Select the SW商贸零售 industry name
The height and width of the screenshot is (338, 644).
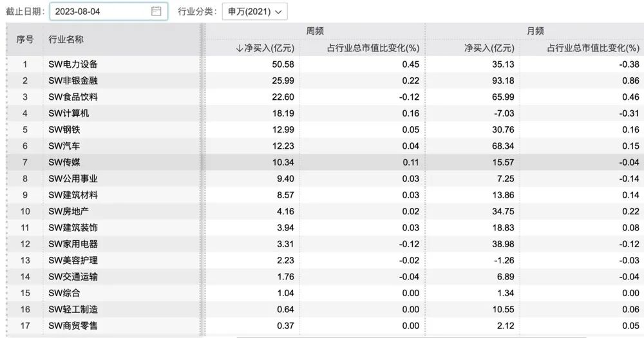73,326
